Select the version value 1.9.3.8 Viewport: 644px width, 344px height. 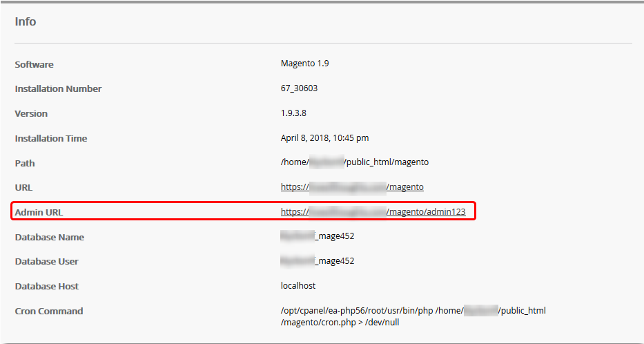click(293, 113)
